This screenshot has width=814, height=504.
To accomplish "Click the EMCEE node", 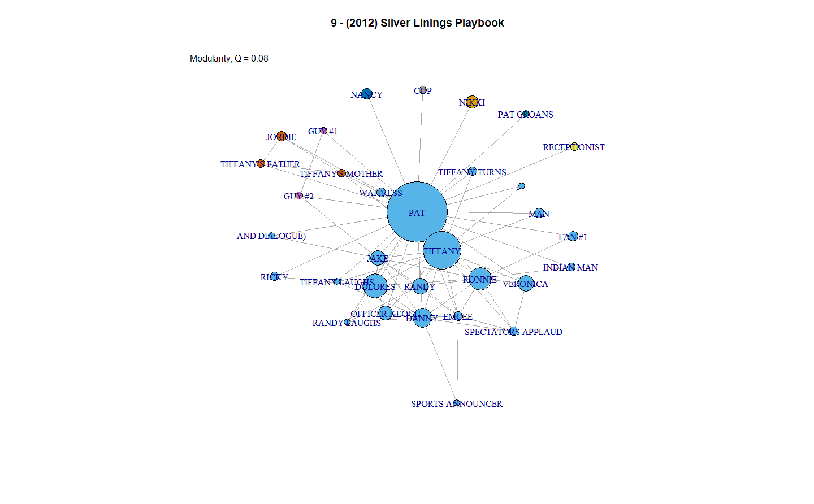I will 458,316.
